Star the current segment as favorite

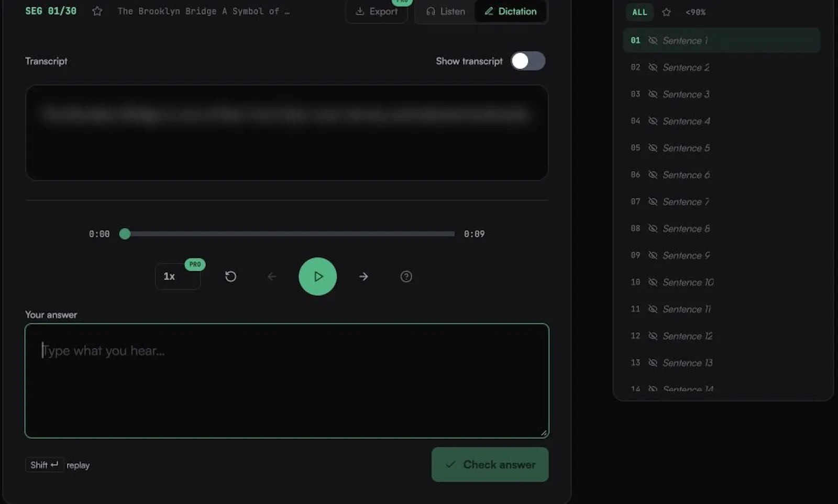click(x=97, y=11)
